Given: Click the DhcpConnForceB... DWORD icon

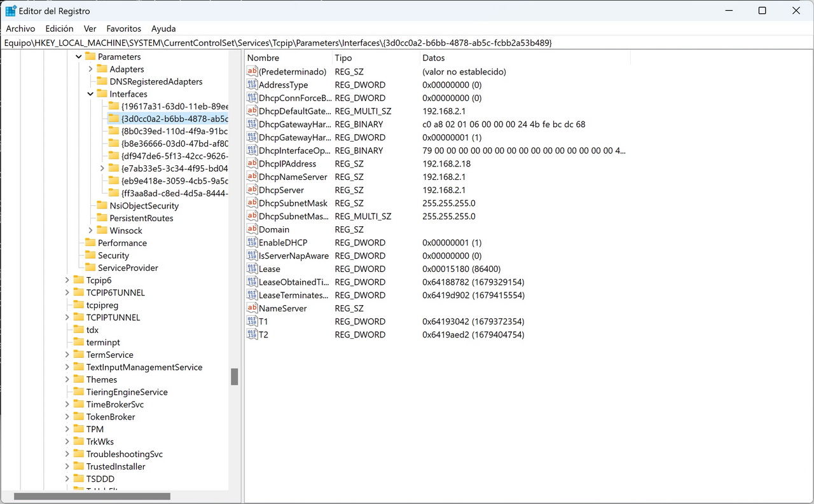Looking at the screenshot, I should click(x=252, y=99).
